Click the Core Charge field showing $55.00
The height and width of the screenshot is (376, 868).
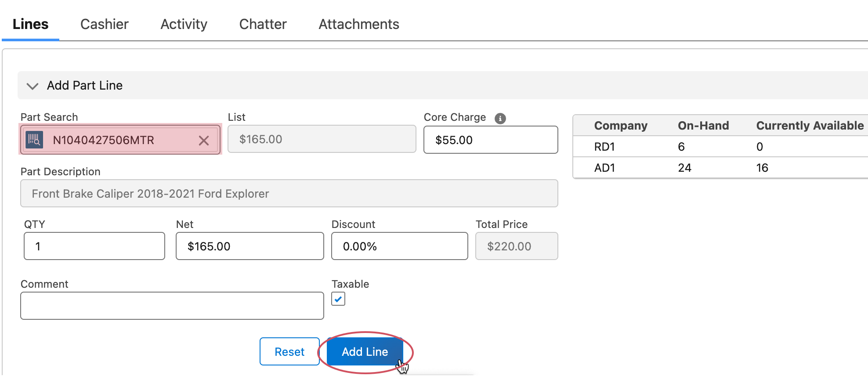(491, 140)
